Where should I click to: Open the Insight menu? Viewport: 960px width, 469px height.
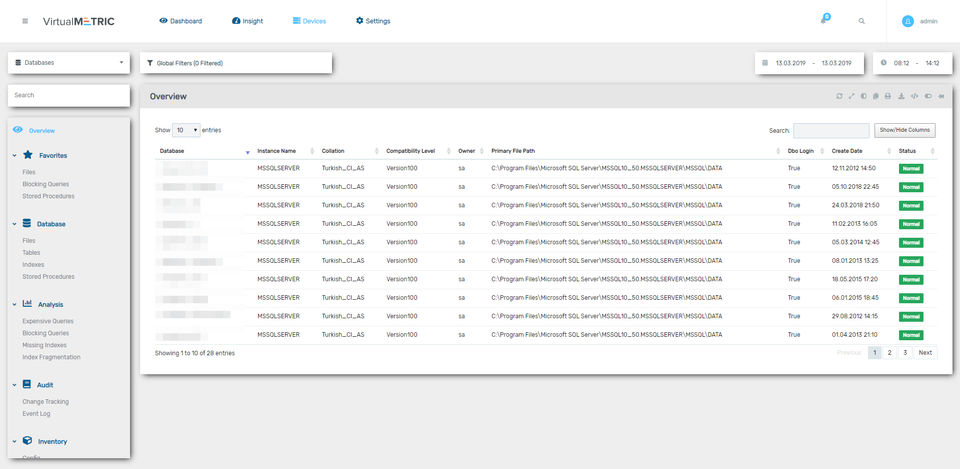pyautogui.click(x=247, y=21)
